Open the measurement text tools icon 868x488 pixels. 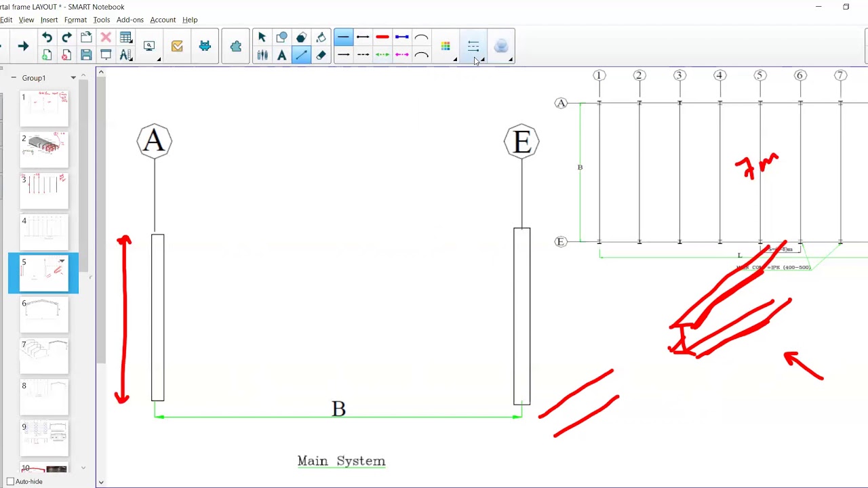(125, 55)
